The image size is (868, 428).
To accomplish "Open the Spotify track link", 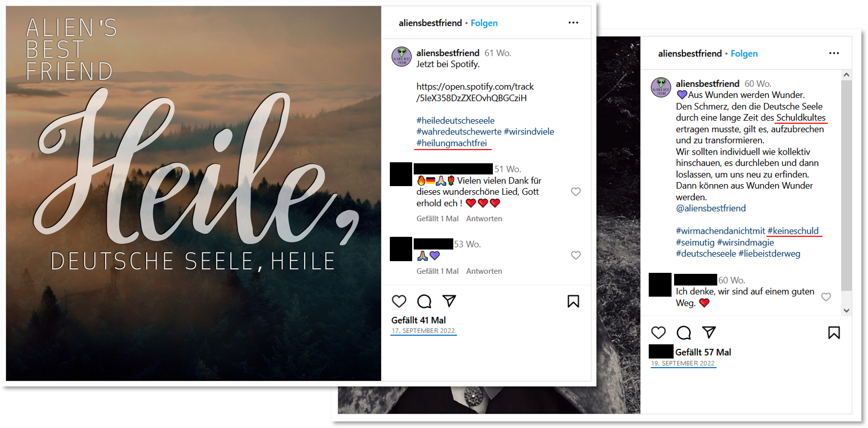I will (x=475, y=92).
